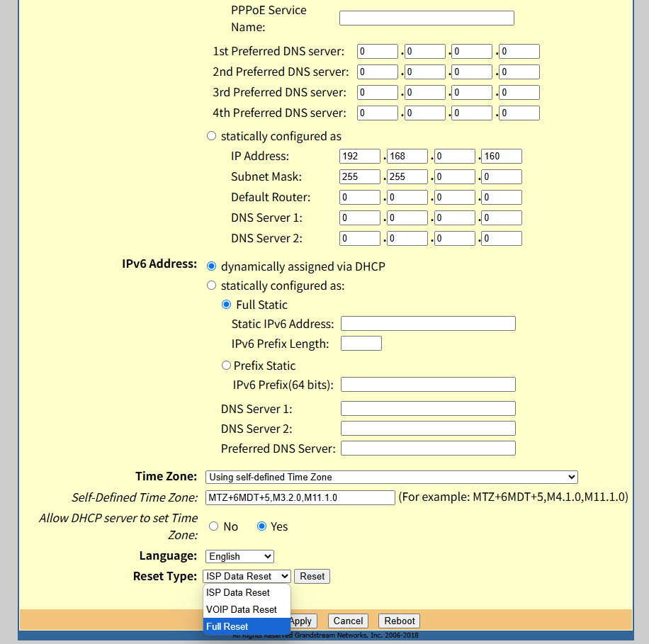Open the Time Zone dropdown

(392, 477)
